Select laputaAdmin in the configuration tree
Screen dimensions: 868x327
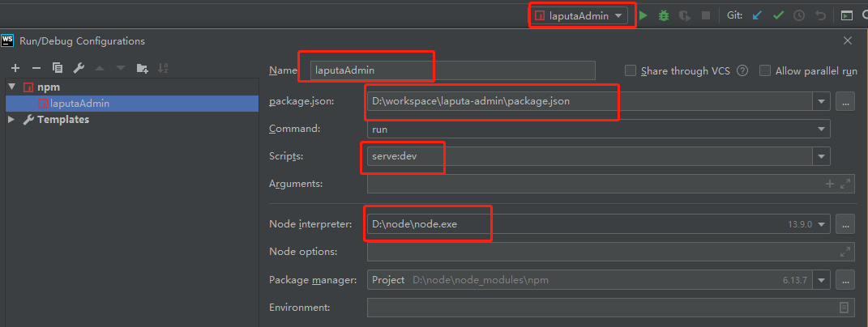click(x=79, y=103)
